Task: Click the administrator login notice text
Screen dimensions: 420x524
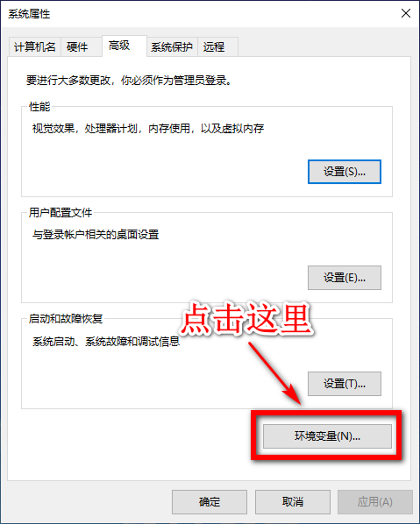Action: point(129,80)
